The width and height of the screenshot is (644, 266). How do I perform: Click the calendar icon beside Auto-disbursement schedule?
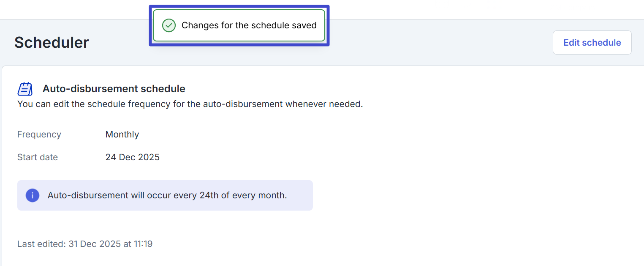[x=25, y=89]
